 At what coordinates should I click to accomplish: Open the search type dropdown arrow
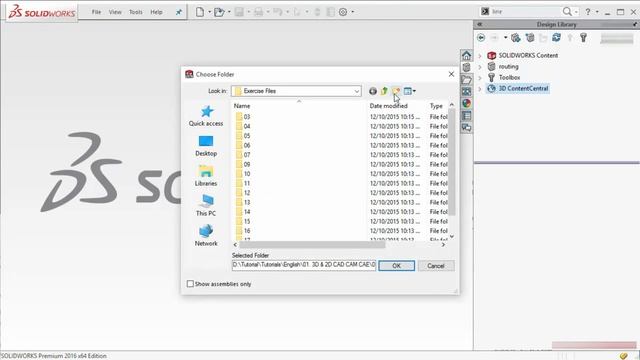(576, 12)
